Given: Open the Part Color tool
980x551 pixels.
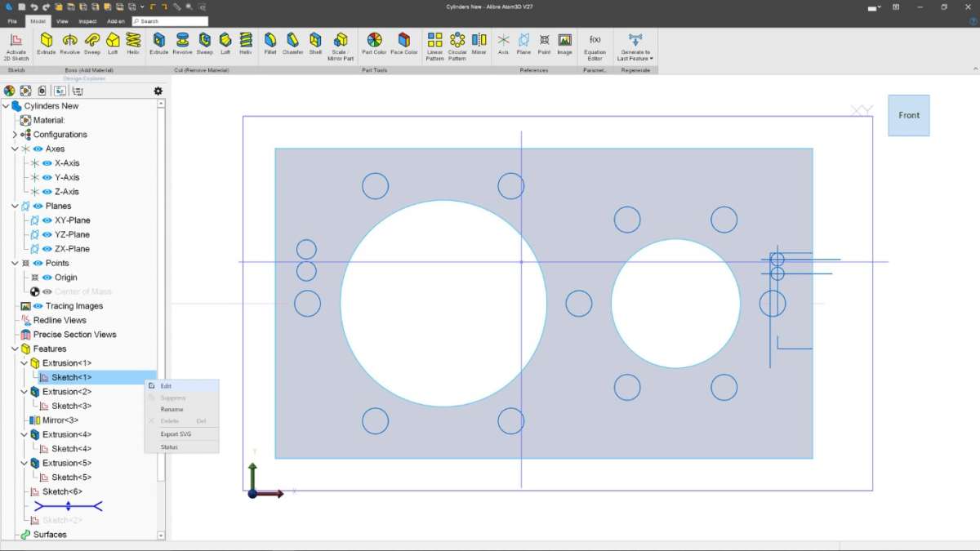Looking at the screenshot, I should (374, 44).
